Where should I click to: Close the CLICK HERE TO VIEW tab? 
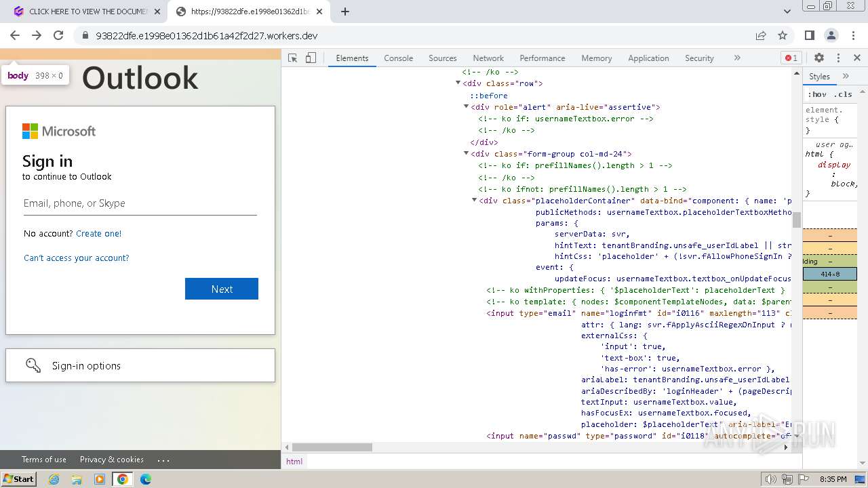pos(157,12)
